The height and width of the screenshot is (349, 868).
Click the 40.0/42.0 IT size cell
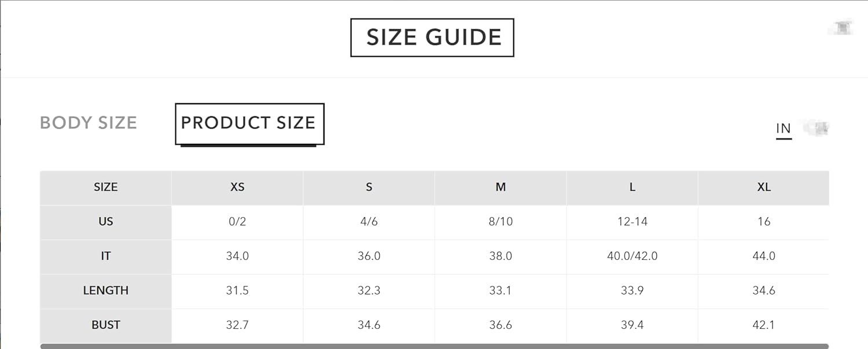(x=632, y=256)
